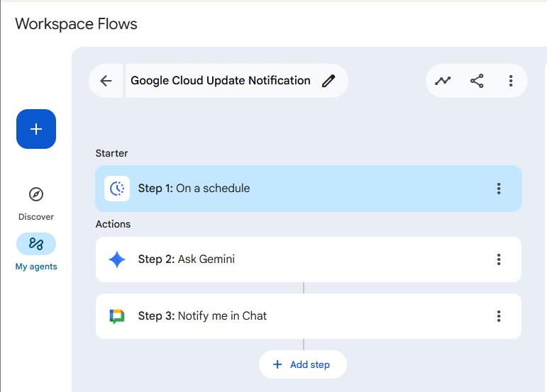Click the Gemini sparkle icon on Step 2
The image size is (547, 392).
(x=117, y=259)
